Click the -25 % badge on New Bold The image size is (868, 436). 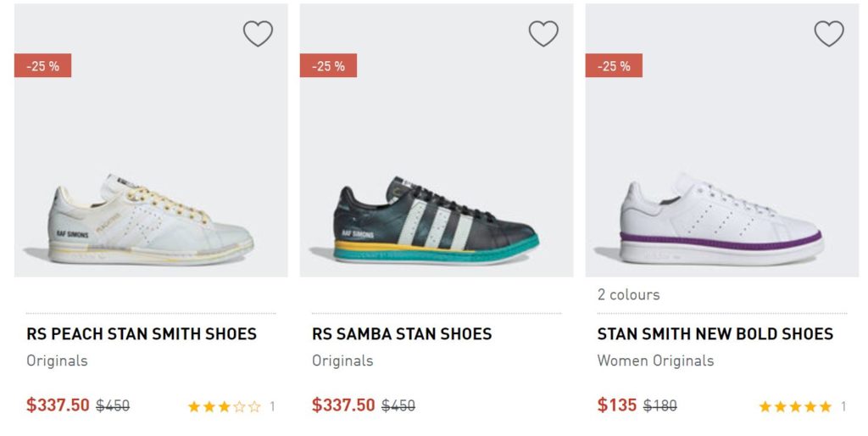click(614, 66)
